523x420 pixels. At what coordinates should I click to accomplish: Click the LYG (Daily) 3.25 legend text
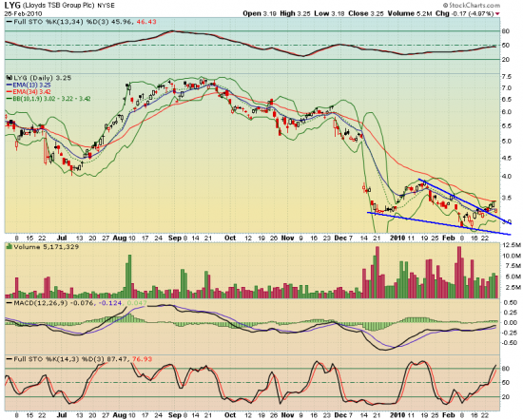coord(43,78)
